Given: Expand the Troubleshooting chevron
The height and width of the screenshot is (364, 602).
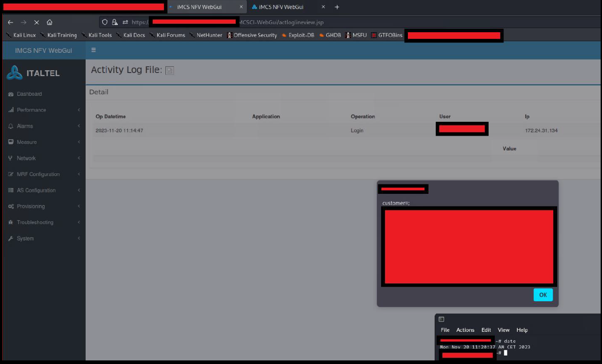Looking at the screenshot, I should point(79,223).
